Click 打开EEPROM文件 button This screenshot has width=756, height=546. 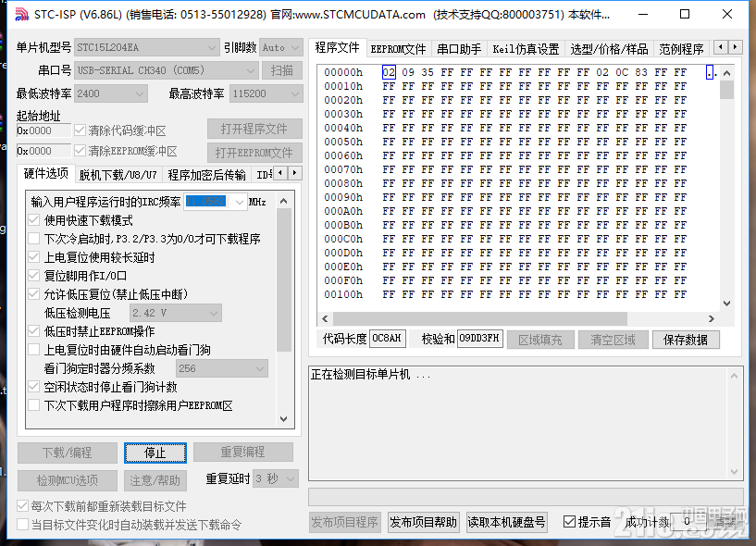point(254,153)
